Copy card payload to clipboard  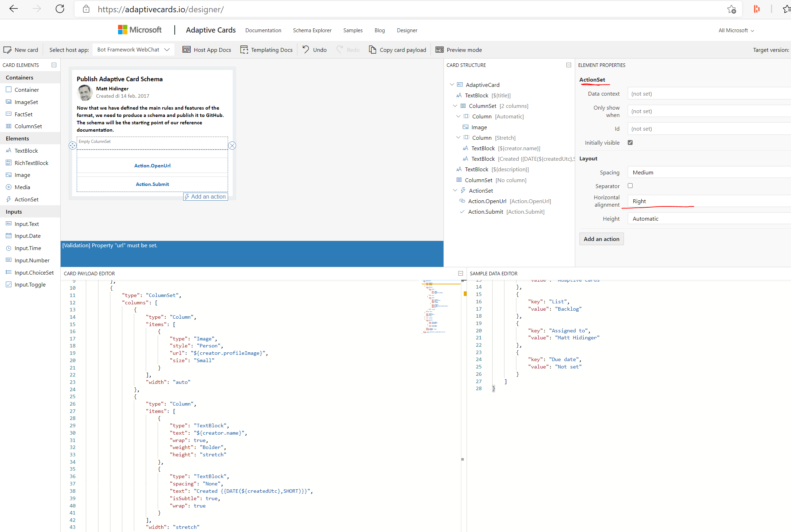point(398,49)
